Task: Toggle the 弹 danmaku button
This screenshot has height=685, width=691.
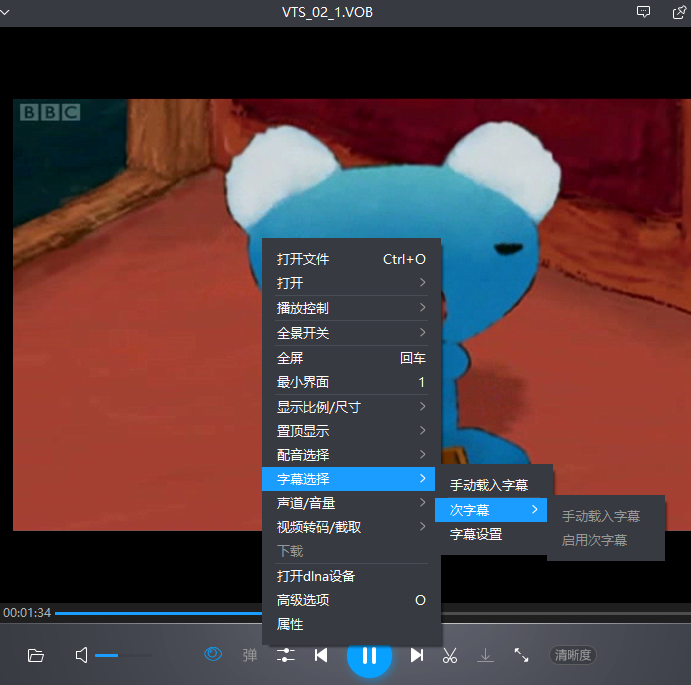Action: click(x=249, y=655)
